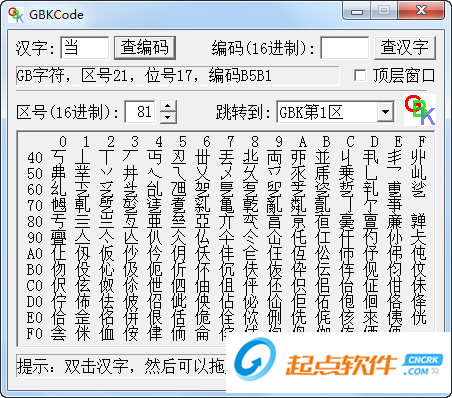Select character 佔 in row D0
452x398 pixels.
click(227, 301)
